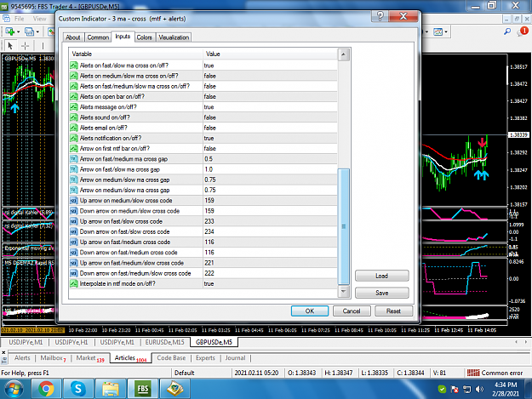Screen dimensions: 532x399
Task: Open the Code Base terminal tab
Action: click(171, 358)
